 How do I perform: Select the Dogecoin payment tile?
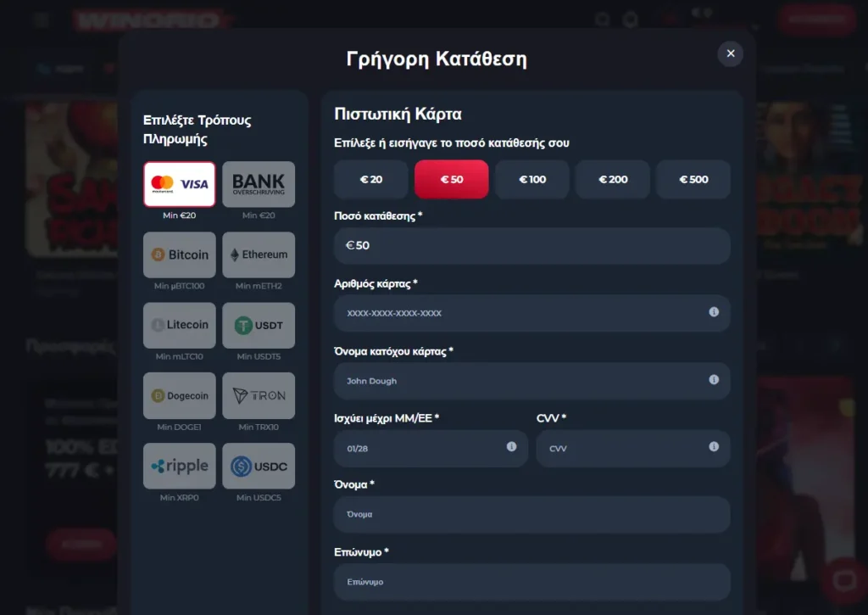coord(180,395)
